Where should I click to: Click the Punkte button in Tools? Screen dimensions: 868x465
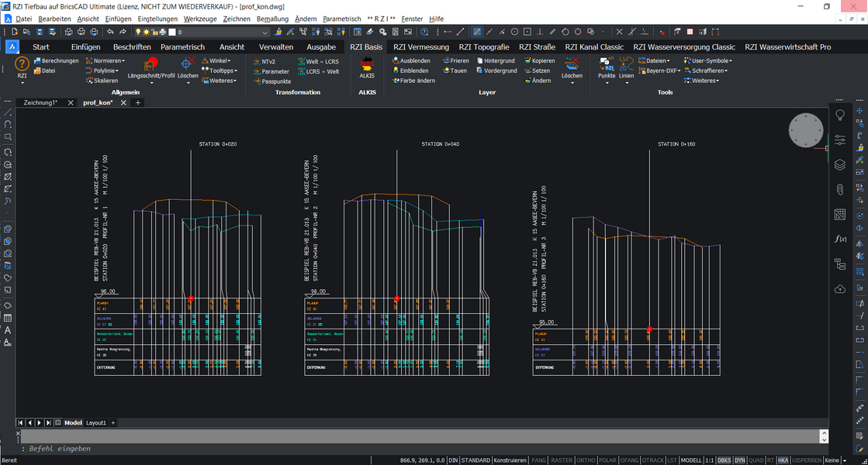606,68
